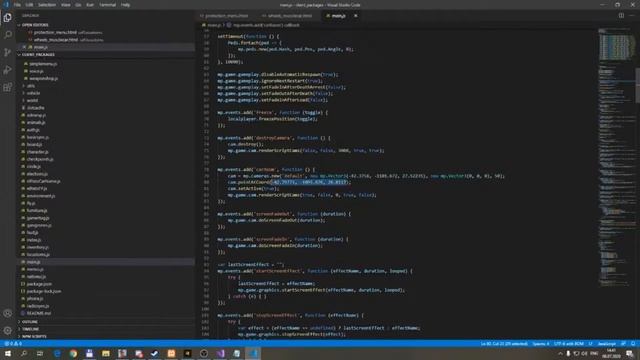Image resolution: width=640 pixels, height=360 pixels.
Task: Change the Spaces: 4 indentation setting
Action: [x=540, y=344]
